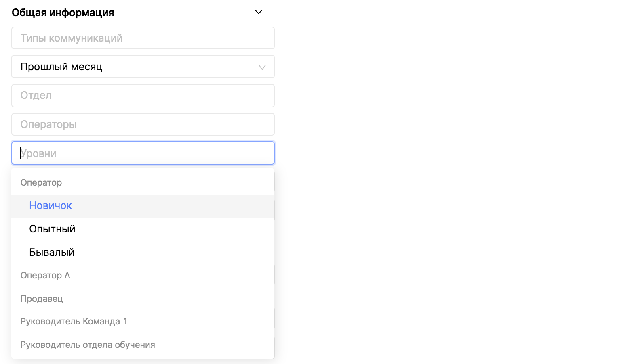Click the Типы коммуникаций placeholder text
Viewport: 640px width, 364px height.
pyautogui.click(x=72, y=38)
